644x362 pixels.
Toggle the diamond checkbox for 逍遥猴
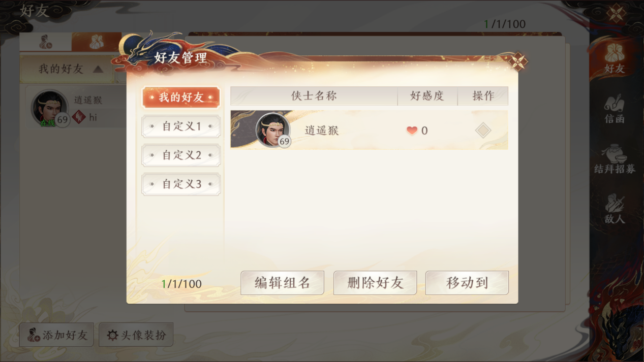pos(483,130)
